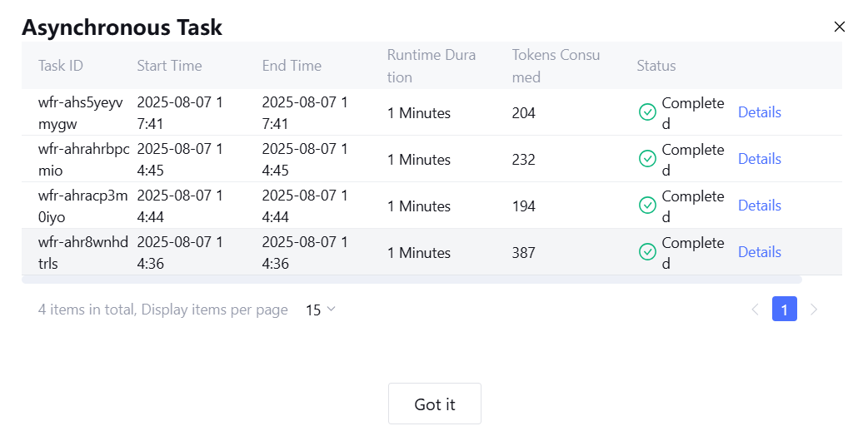Select the task ID wfr-ahr8wnhdtrls cell
The image size is (868, 436).
[x=83, y=252]
